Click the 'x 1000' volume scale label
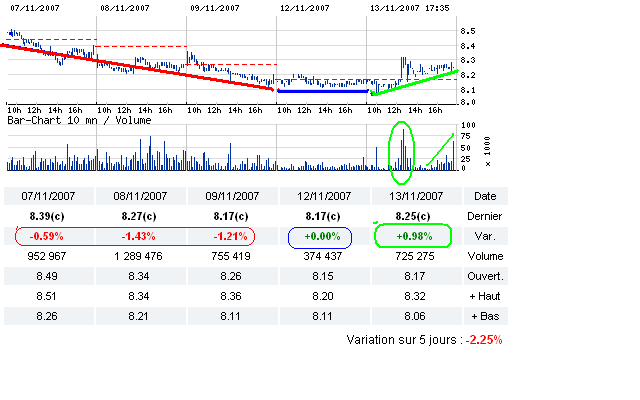This screenshot has height=400, width=640. tap(487, 151)
